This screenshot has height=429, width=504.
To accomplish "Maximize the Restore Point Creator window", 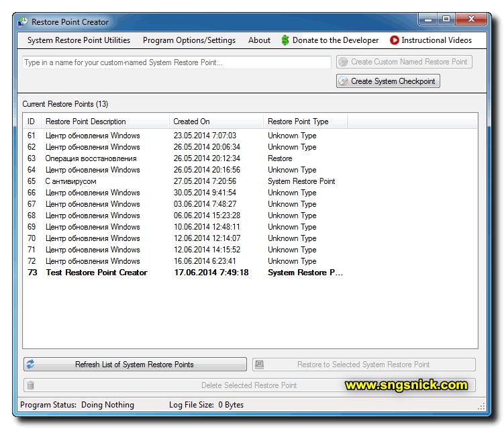I will click(x=446, y=19).
